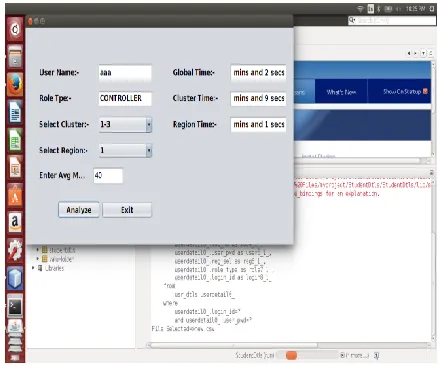Screen dimensions: 438x366
Task: Switch to the What's New tab
Action: click(341, 92)
